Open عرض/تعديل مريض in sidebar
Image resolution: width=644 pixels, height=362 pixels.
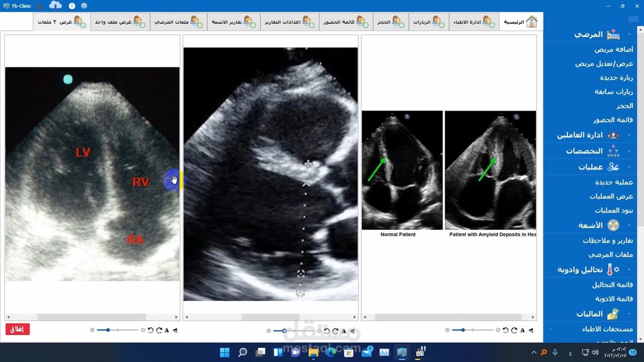pos(604,63)
